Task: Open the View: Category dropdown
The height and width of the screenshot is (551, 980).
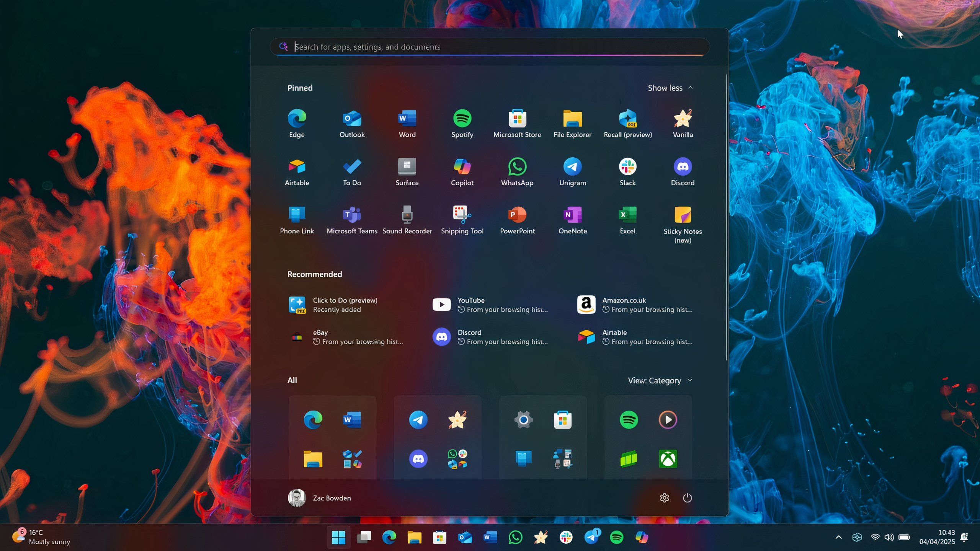Action: 660,380
